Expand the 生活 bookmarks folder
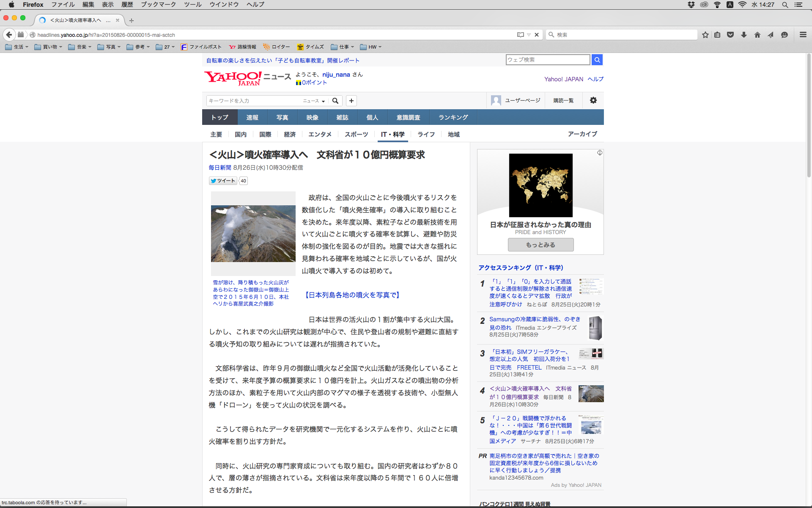812x508 pixels. click(x=17, y=47)
